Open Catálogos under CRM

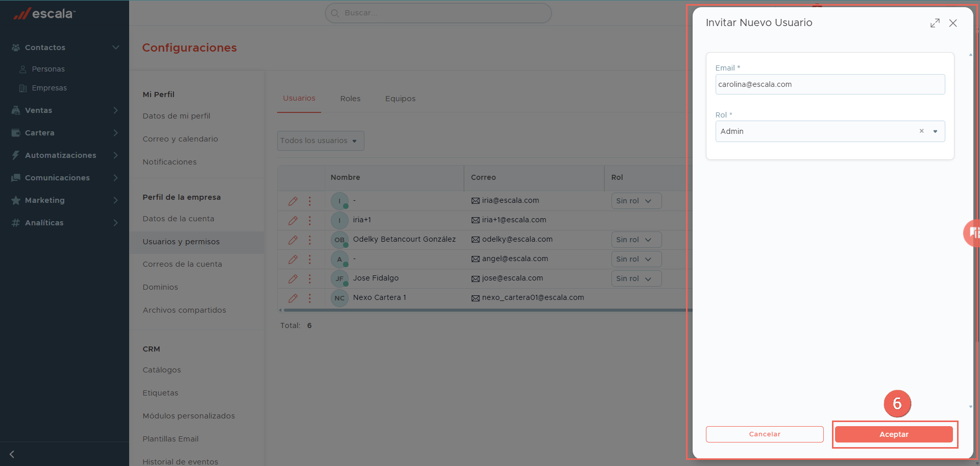162,370
